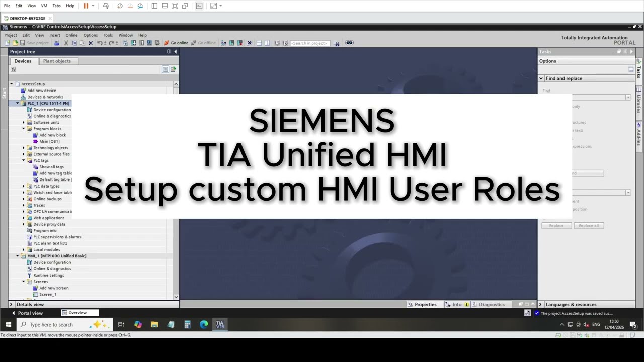Screen dimensions: 644x362
Task: Click the Redo arrow icon
Action: (112, 43)
